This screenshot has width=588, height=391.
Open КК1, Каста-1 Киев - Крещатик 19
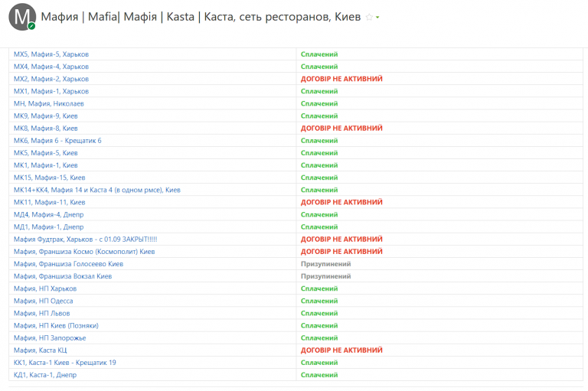click(x=65, y=363)
